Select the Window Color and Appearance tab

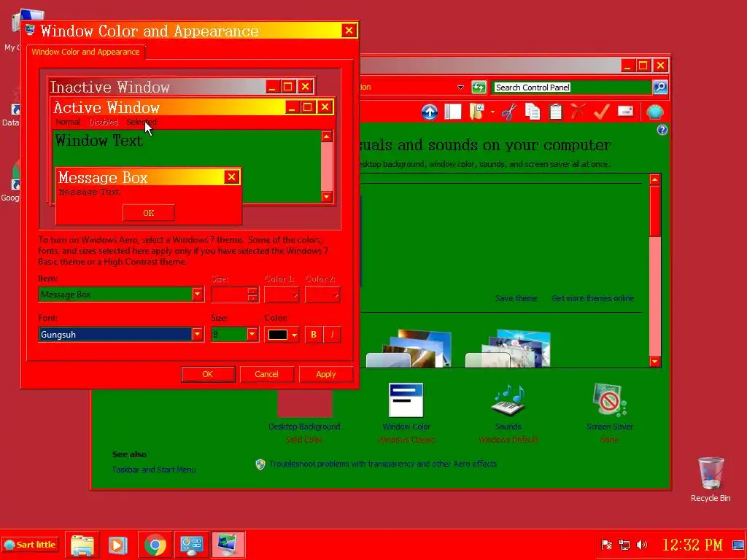85,52
